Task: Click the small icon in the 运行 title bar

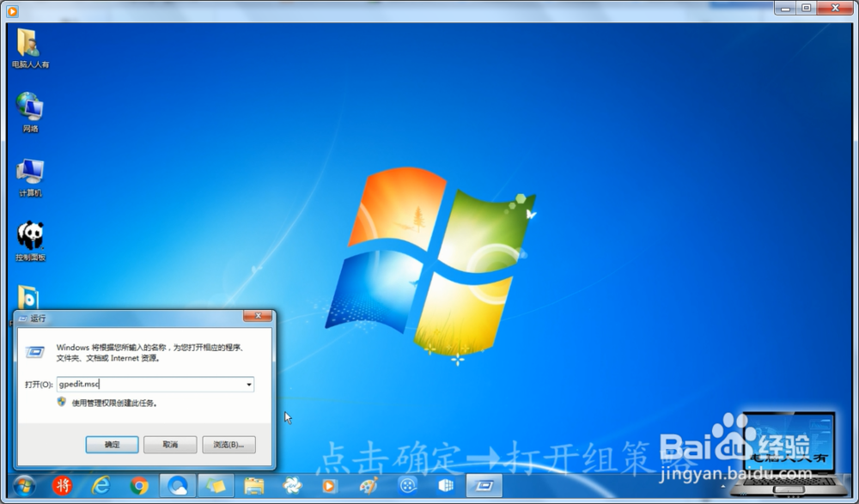Action: point(23,319)
